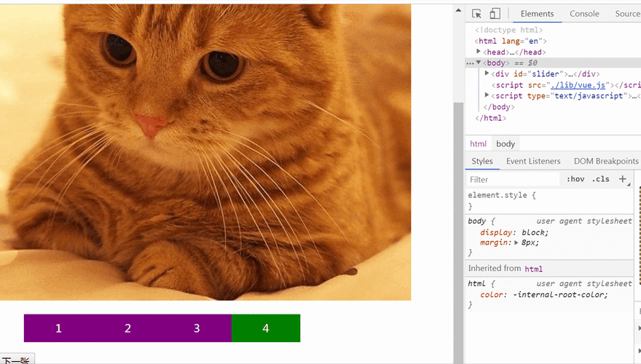The width and height of the screenshot is (641, 364).
Task: Select slide indicator 1
Action: (58, 328)
